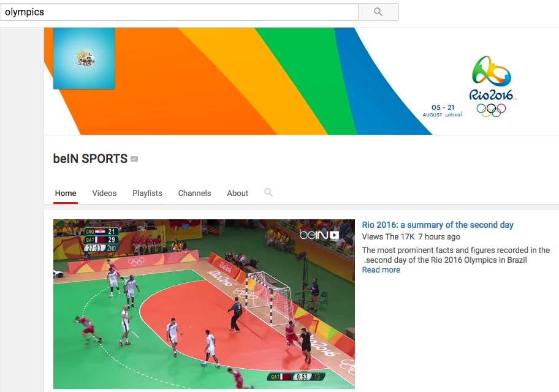Click the video description starting 'The most prominent facts'

coord(456,255)
